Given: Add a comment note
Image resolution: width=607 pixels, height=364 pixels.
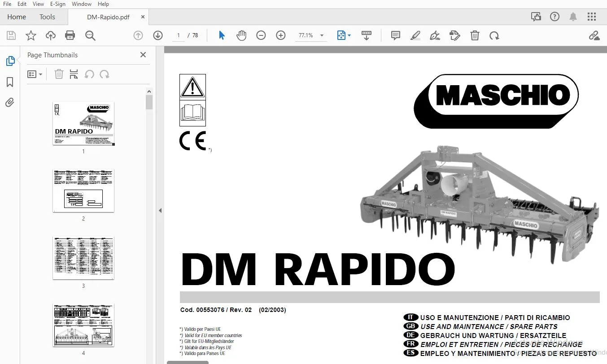Looking at the screenshot, I should (x=396, y=35).
